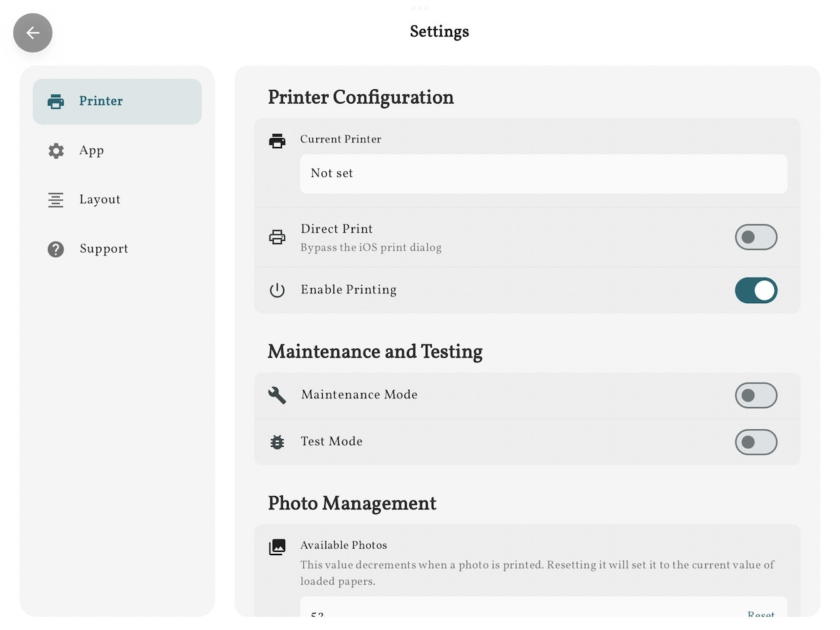Click the Reset link for Available Photos

[761, 614]
